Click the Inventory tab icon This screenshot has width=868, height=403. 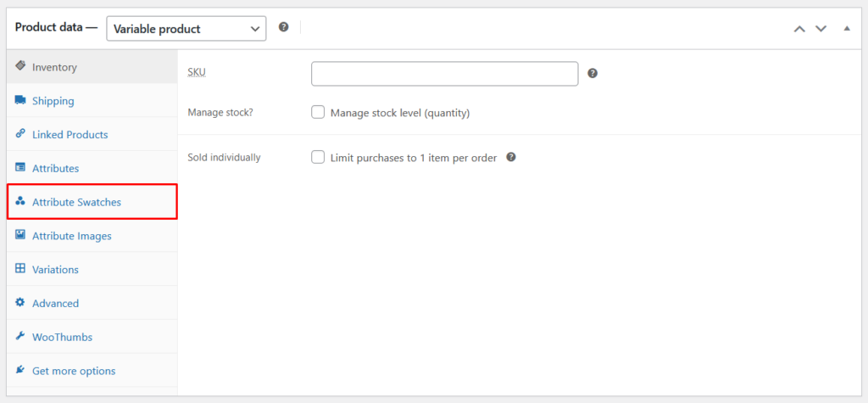pyautogui.click(x=20, y=66)
